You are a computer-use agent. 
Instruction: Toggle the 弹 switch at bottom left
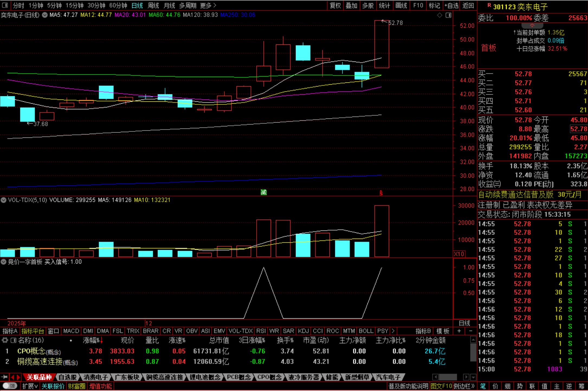(x=10, y=386)
